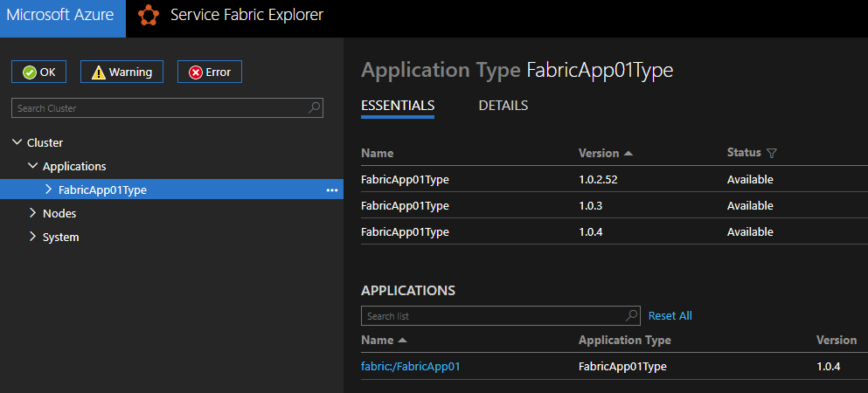Expand the Nodes tree node

(33, 213)
